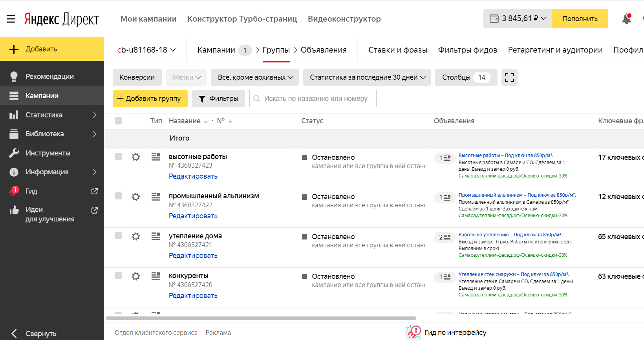Click the Идеи thumbs-up icon
Image resolution: width=644 pixels, height=340 pixels.
(x=14, y=210)
